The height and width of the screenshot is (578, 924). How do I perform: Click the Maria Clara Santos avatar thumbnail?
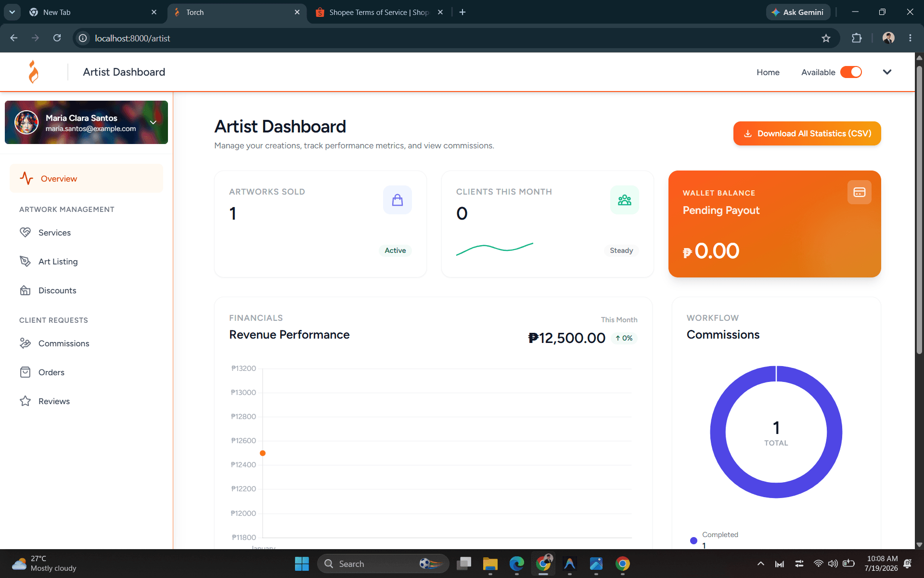(x=26, y=122)
